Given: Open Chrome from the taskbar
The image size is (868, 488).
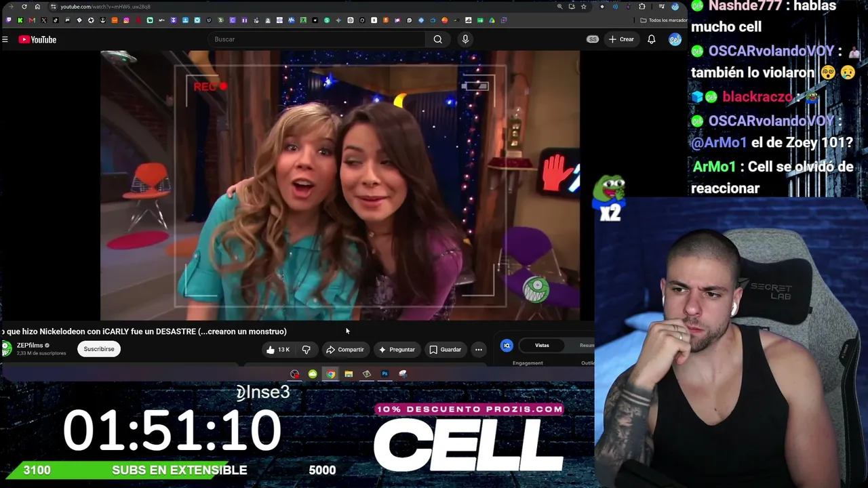Looking at the screenshot, I should click(330, 374).
